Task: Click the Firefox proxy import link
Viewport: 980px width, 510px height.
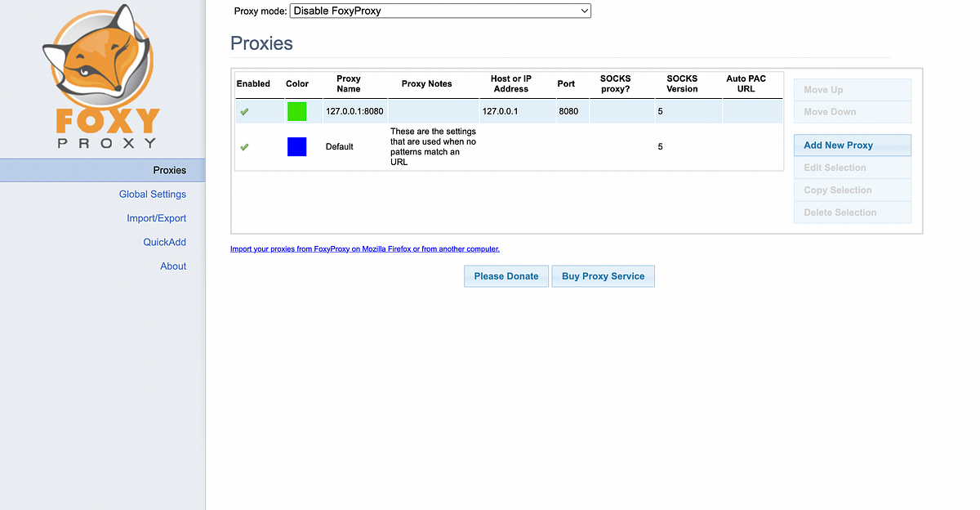Action: click(x=364, y=248)
